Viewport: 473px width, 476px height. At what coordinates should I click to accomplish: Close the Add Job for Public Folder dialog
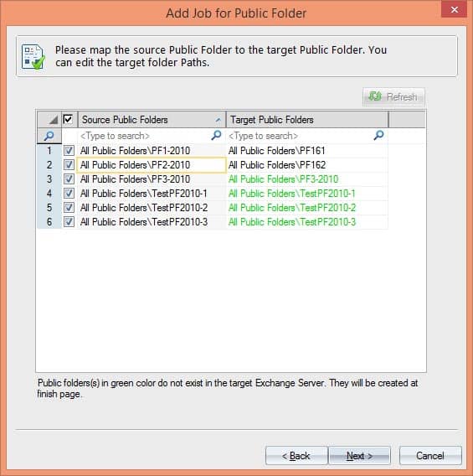(455, 9)
